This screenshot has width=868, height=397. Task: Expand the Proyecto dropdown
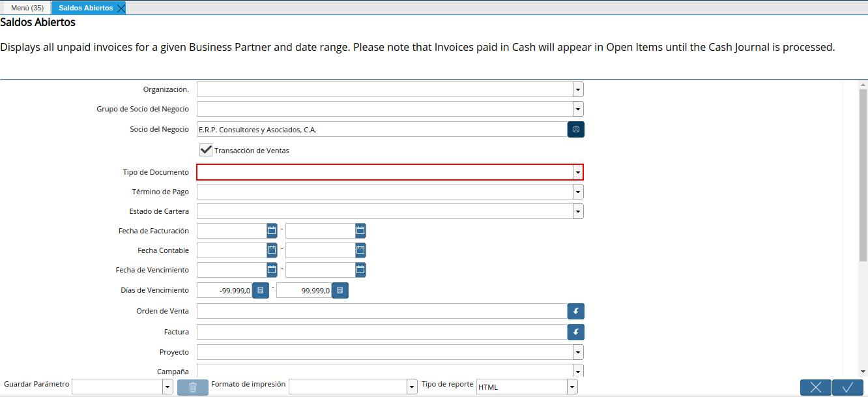tap(578, 352)
